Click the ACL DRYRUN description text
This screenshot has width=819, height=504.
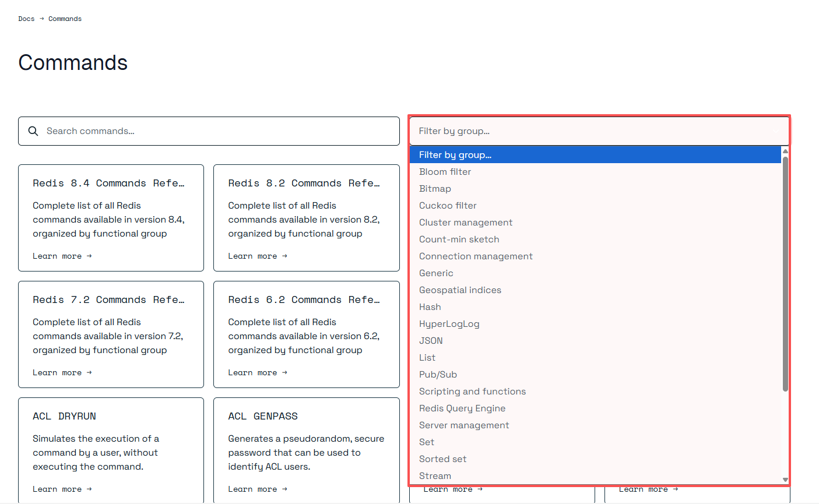click(96, 453)
